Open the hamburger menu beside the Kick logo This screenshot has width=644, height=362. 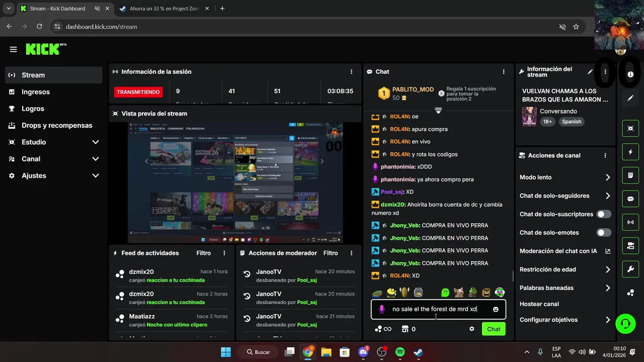point(14,49)
